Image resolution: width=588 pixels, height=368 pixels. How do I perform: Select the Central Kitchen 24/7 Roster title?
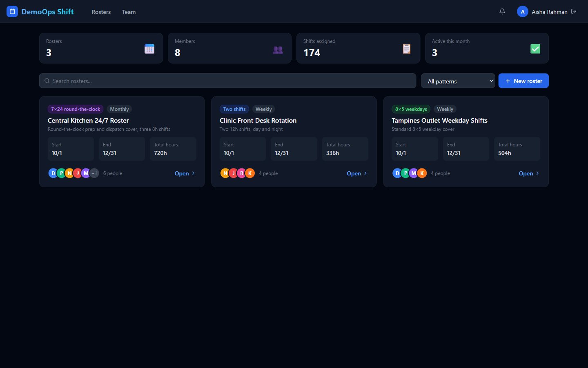(88, 120)
